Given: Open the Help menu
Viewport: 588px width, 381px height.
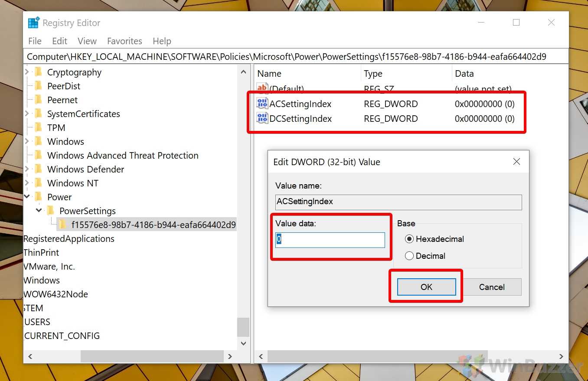Looking at the screenshot, I should [162, 41].
